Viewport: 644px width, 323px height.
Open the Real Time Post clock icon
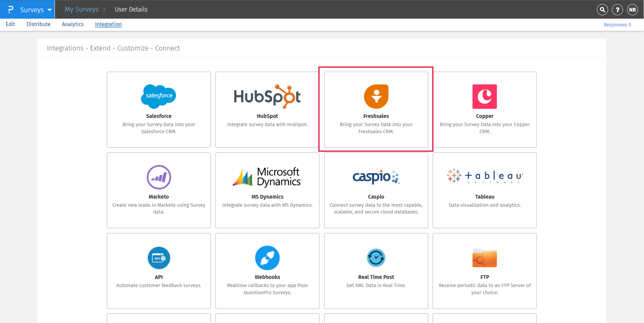[x=376, y=258]
